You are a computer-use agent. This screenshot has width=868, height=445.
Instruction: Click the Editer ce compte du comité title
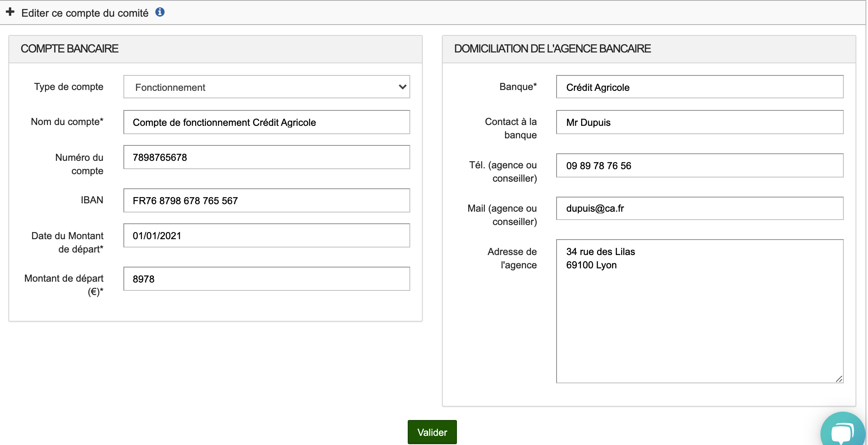point(85,13)
